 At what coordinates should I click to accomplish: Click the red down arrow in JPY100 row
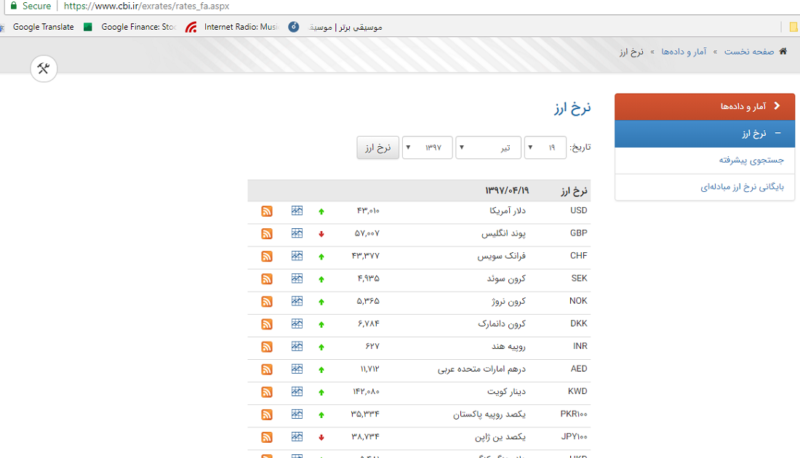click(x=321, y=437)
